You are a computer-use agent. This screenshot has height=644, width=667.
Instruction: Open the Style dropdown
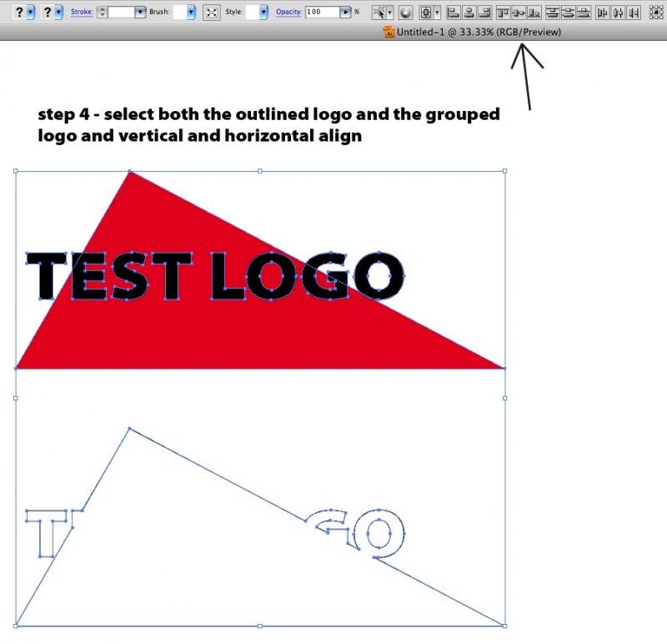coord(263,12)
